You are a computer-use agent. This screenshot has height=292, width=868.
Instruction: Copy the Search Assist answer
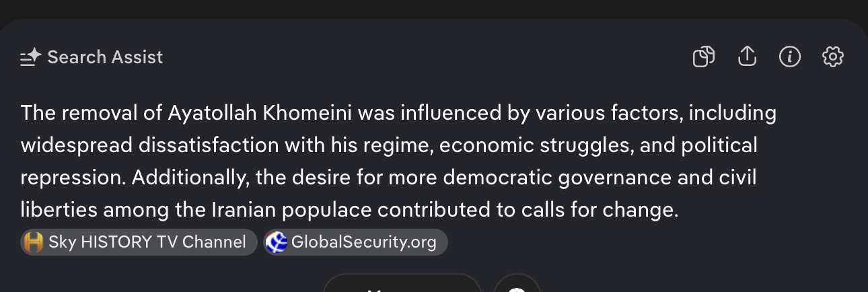tap(703, 57)
